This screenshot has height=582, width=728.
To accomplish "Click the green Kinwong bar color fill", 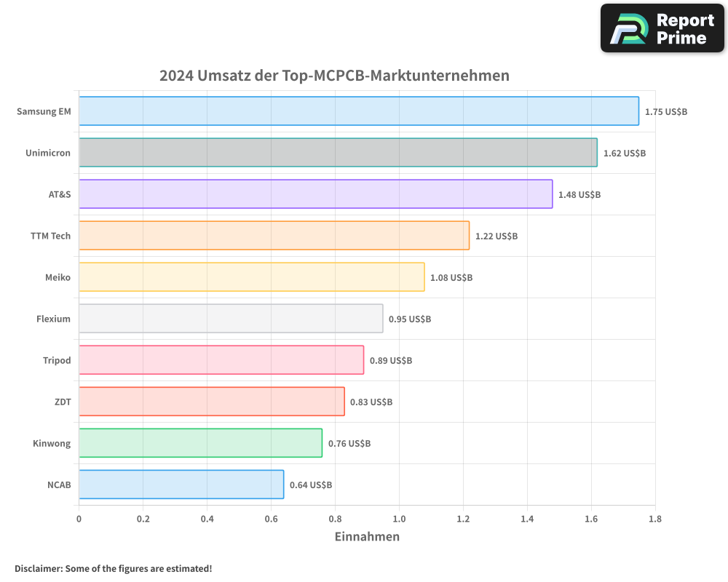I will 200,443.
